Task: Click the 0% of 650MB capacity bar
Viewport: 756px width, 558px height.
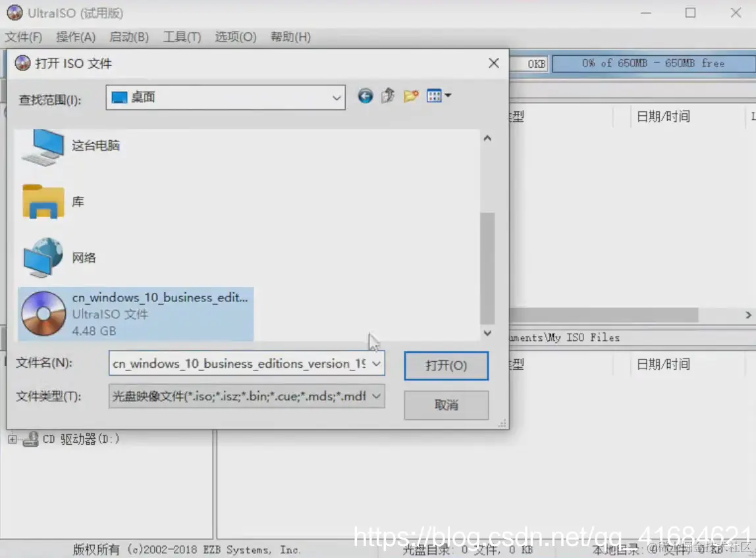Action: pyautogui.click(x=654, y=63)
